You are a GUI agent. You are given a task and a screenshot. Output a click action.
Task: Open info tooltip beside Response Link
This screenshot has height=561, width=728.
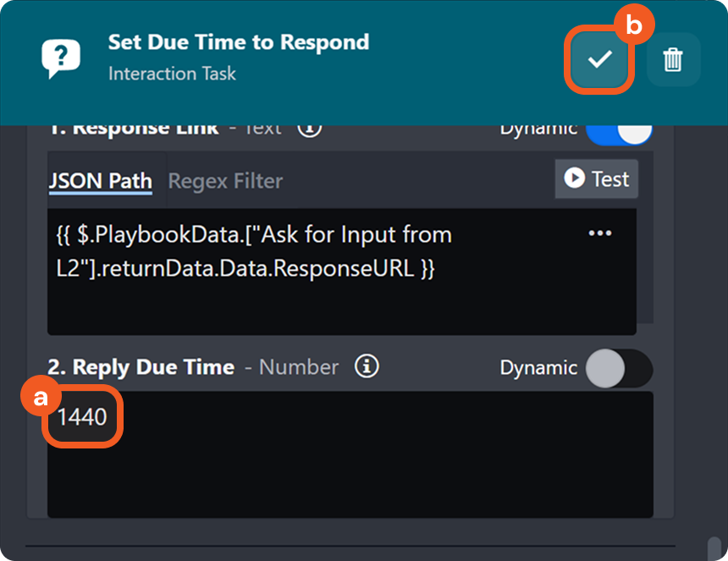tap(310, 128)
